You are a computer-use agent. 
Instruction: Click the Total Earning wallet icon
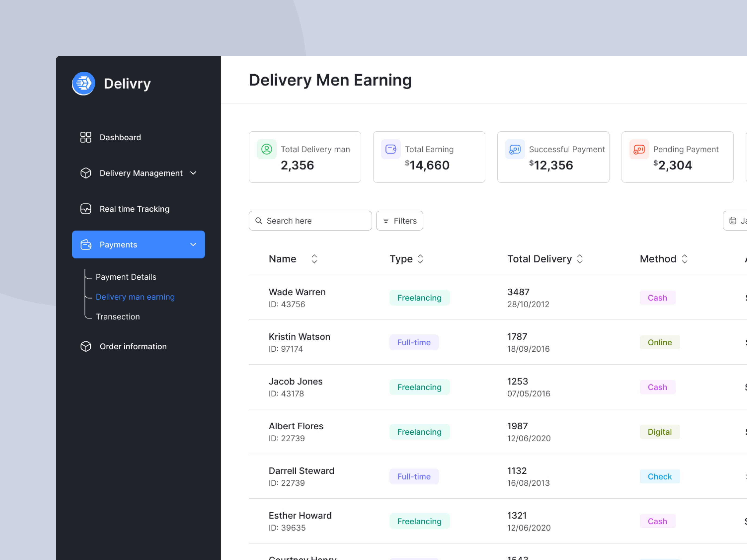click(x=391, y=149)
